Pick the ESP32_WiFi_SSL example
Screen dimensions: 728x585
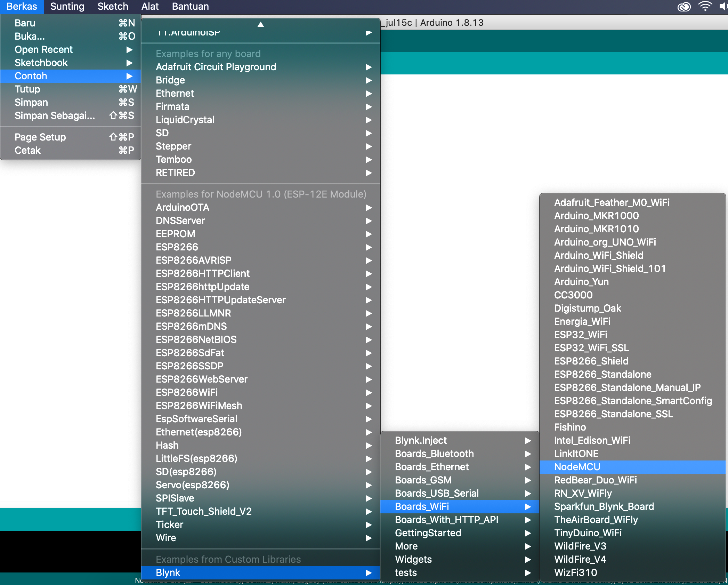click(591, 348)
